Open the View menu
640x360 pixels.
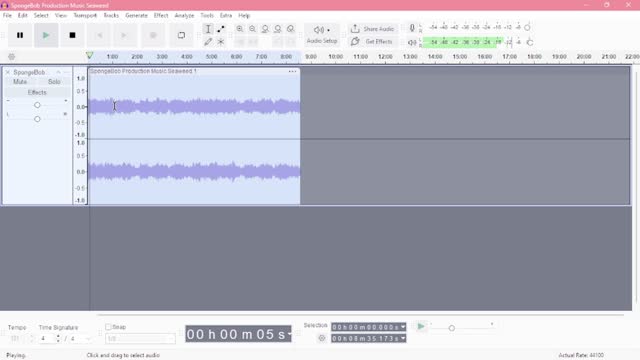[x=61, y=16]
